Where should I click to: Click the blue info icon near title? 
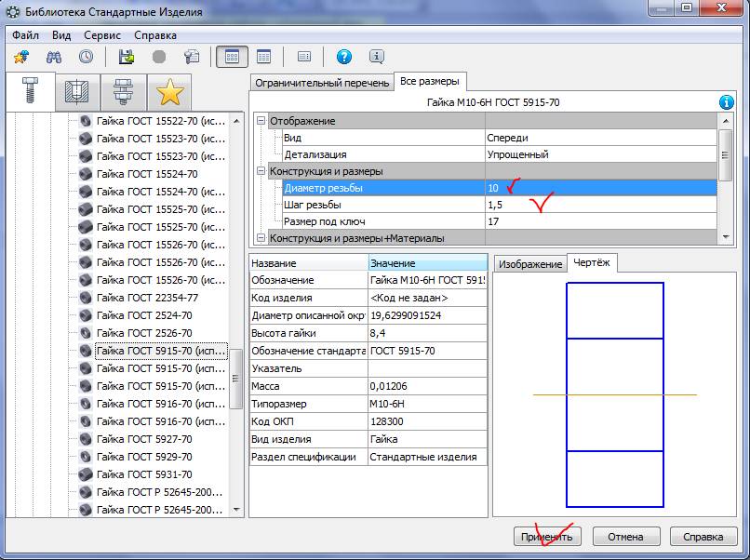pyautogui.click(x=727, y=102)
